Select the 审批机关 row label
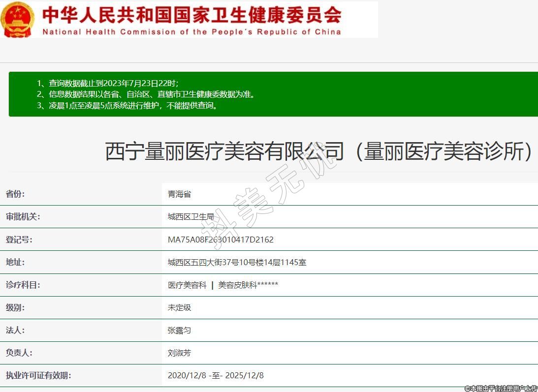Viewport: 538px width, 392px height. click(23, 217)
